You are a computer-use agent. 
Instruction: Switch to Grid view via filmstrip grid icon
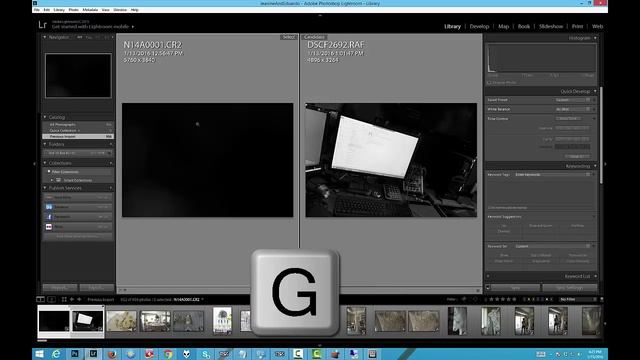click(x=64, y=299)
